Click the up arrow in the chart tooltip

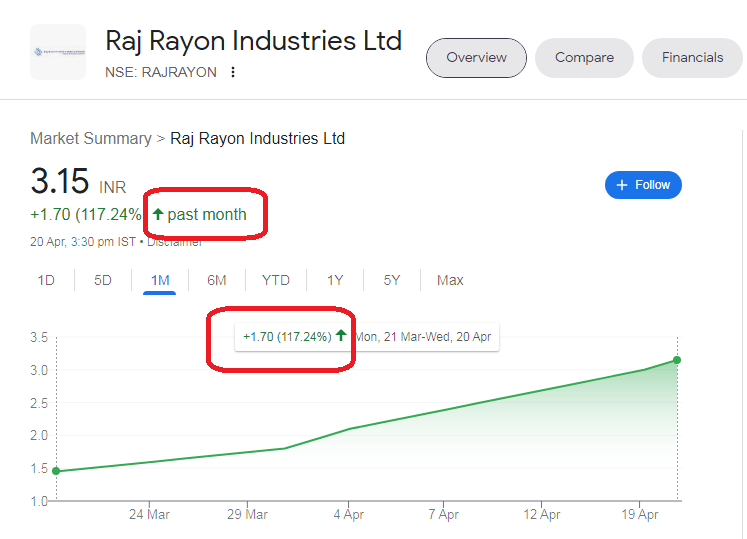(x=341, y=336)
